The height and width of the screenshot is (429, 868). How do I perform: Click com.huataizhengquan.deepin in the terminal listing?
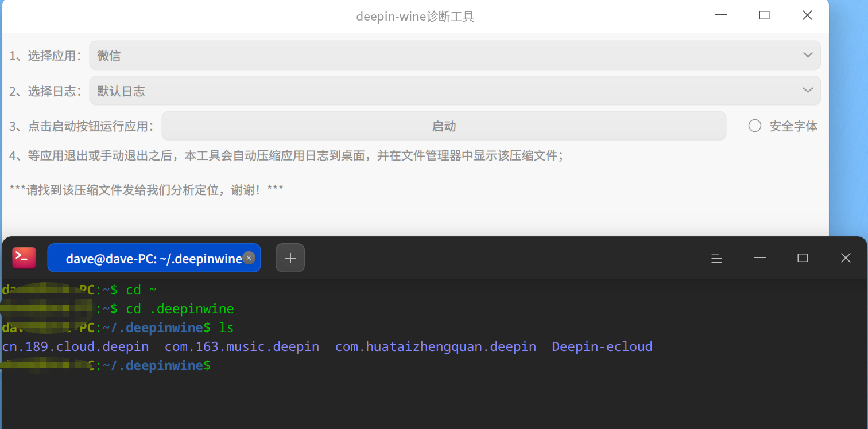click(x=436, y=347)
